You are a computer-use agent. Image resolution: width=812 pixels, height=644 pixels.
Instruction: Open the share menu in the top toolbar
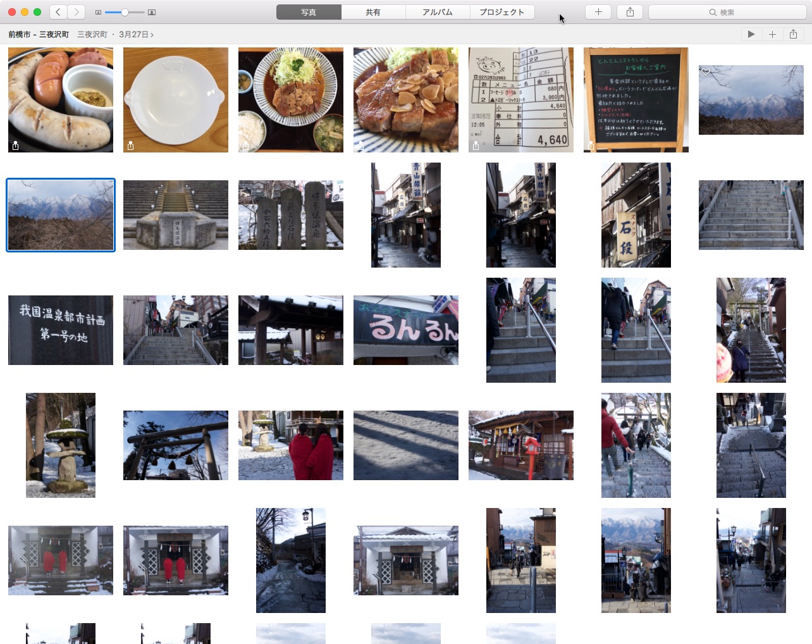(x=630, y=12)
